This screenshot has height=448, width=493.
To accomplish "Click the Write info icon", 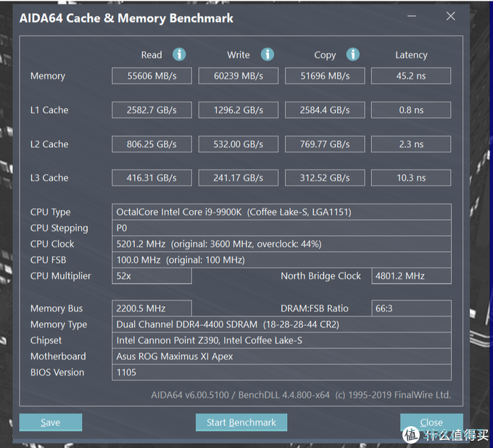I will (268, 54).
